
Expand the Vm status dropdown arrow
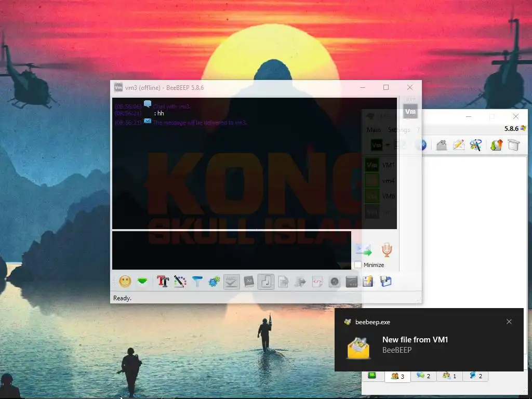(388, 145)
